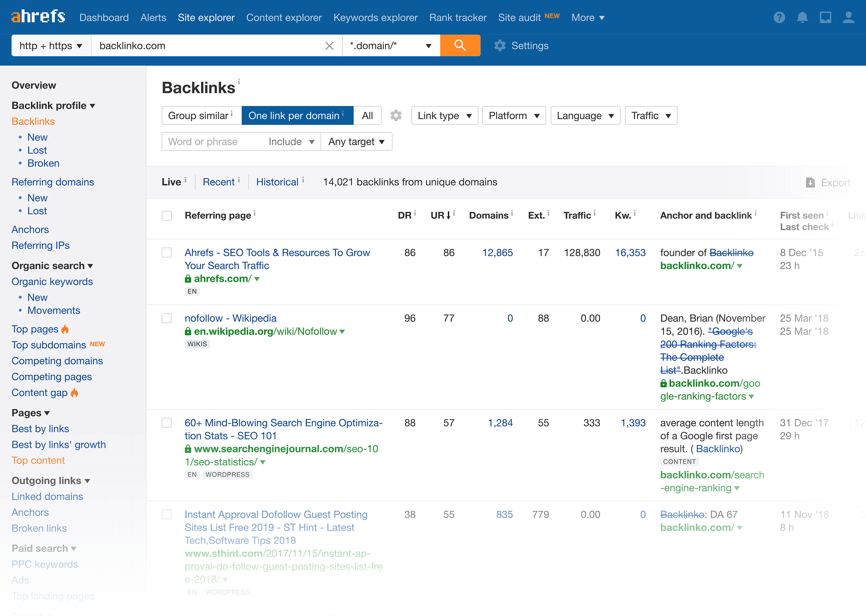
Task: Expand the Traffic dropdown filter
Action: [650, 115]
